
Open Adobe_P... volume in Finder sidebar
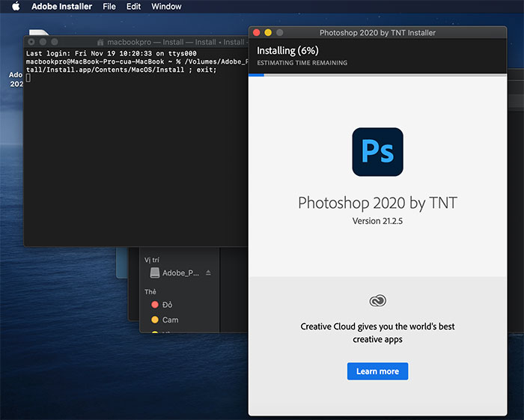[x=180, y=273]
